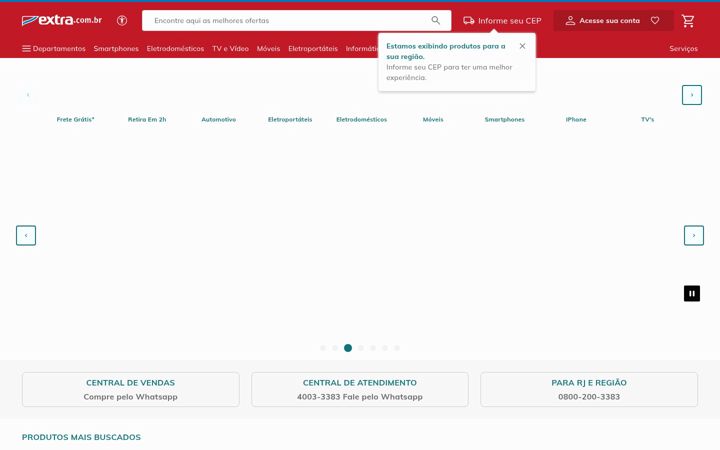This screenshot has height=450, width=720.
Task: Open 'PARA RJ E REGIÃO' phone box
Action: [x=589, y=389]
